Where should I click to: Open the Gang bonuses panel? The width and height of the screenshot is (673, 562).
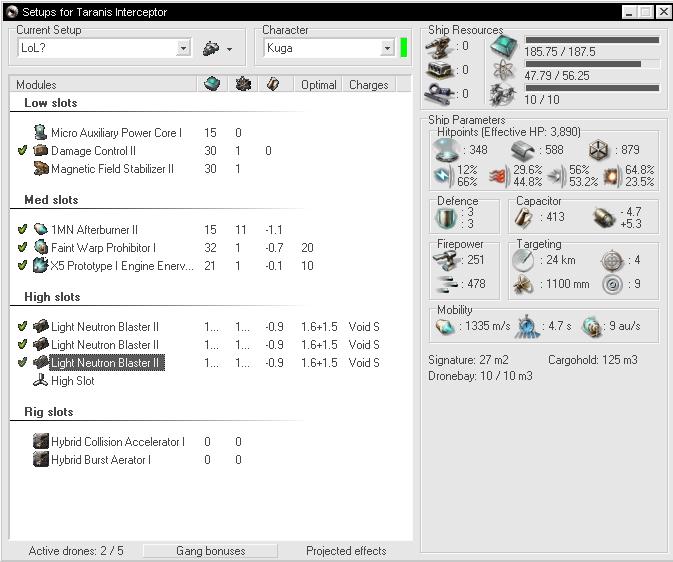coord(210,551)
